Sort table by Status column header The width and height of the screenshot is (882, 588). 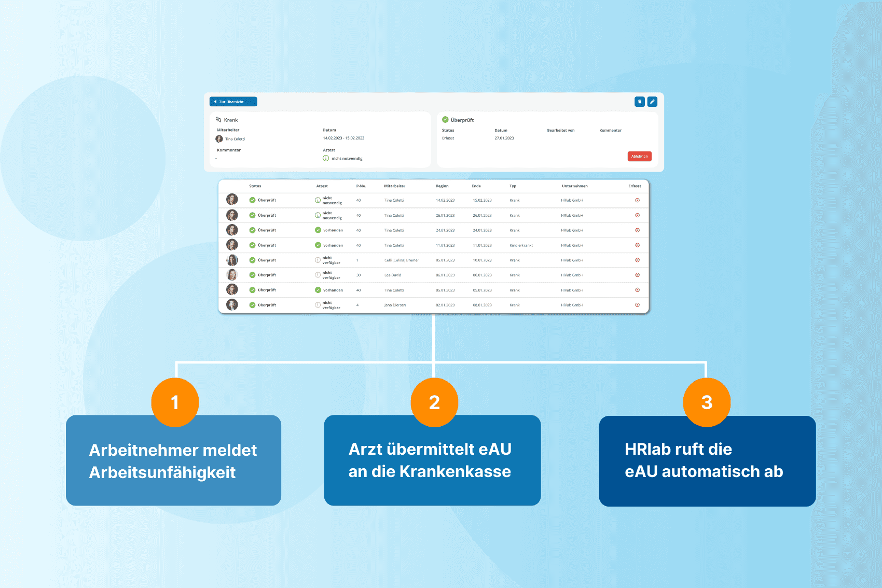(x=255, y=186)
